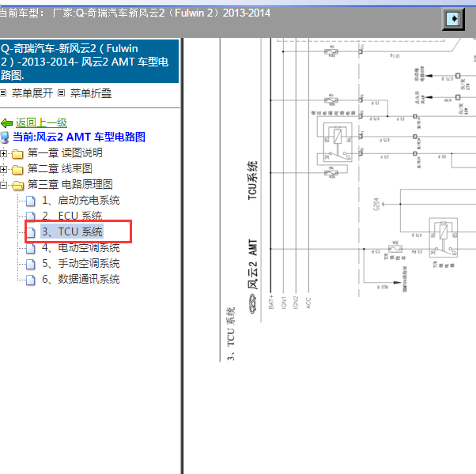Click the rotated TCU系统 title in diagram

tap(252, 180)
